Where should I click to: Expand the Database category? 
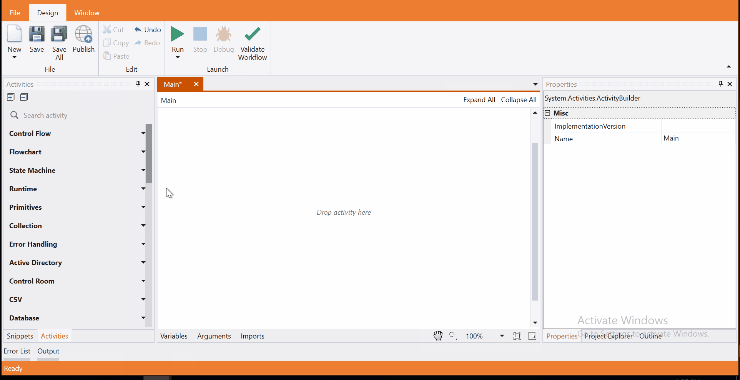(x=143, y=318)
